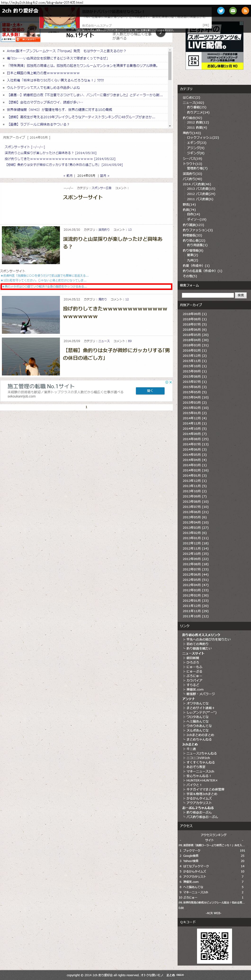
Task: Open the 2012年05月 (51) archive
Action: (196, 580)
